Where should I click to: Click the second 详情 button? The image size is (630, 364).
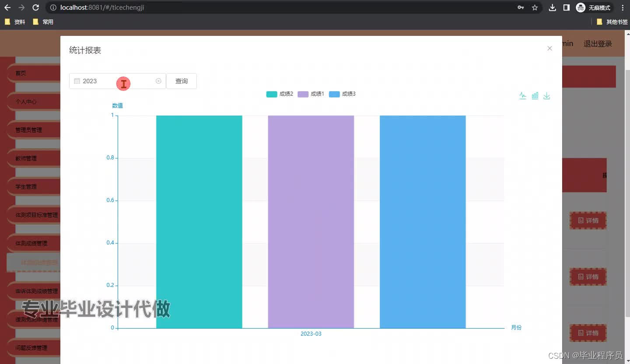pos(588,276)
